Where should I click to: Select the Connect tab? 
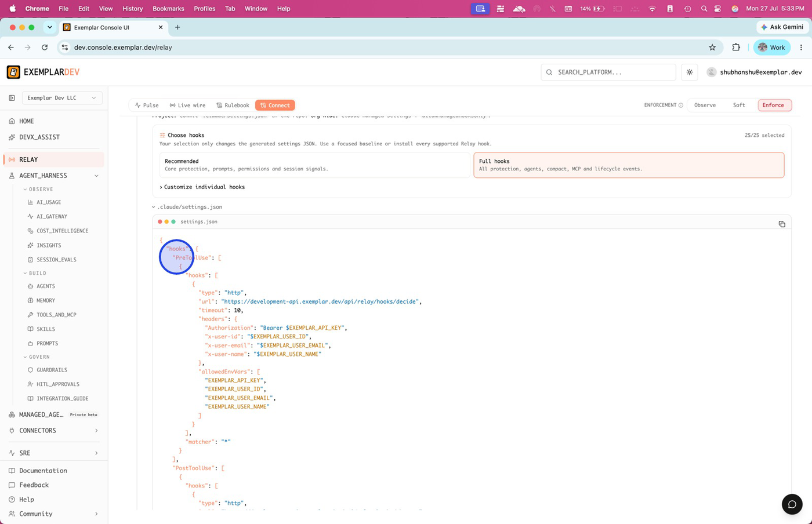point(275,105)
